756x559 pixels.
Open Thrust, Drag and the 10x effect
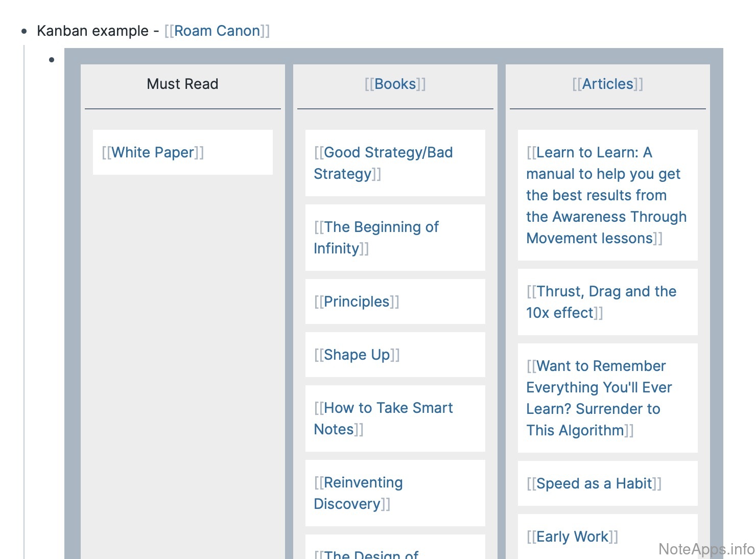click(x=601, y=302)
